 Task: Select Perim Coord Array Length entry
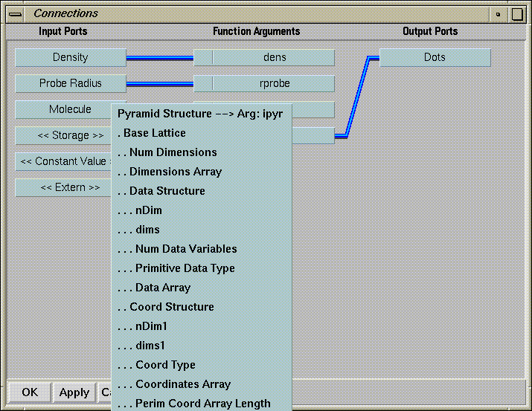coord(202,404)
